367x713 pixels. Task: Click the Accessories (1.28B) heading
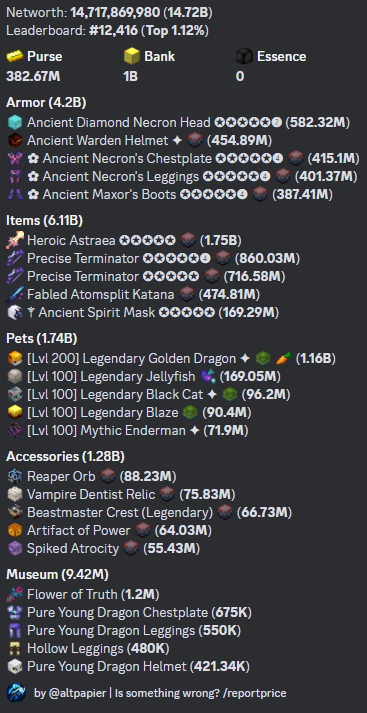pos(65,456)
